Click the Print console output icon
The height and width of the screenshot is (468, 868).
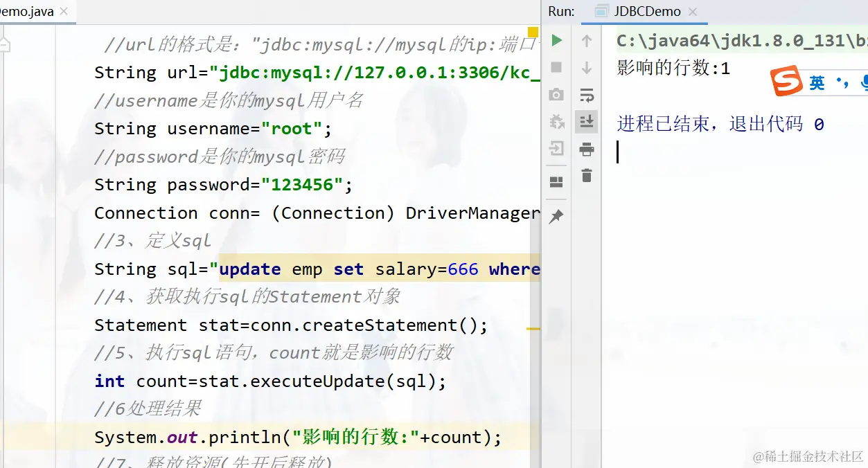(587, 148)
